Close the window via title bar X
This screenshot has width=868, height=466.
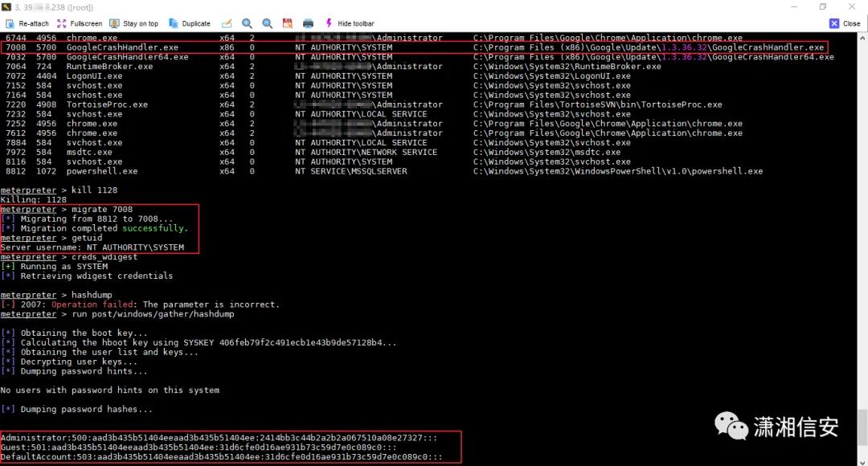click(x=852, y=6)
